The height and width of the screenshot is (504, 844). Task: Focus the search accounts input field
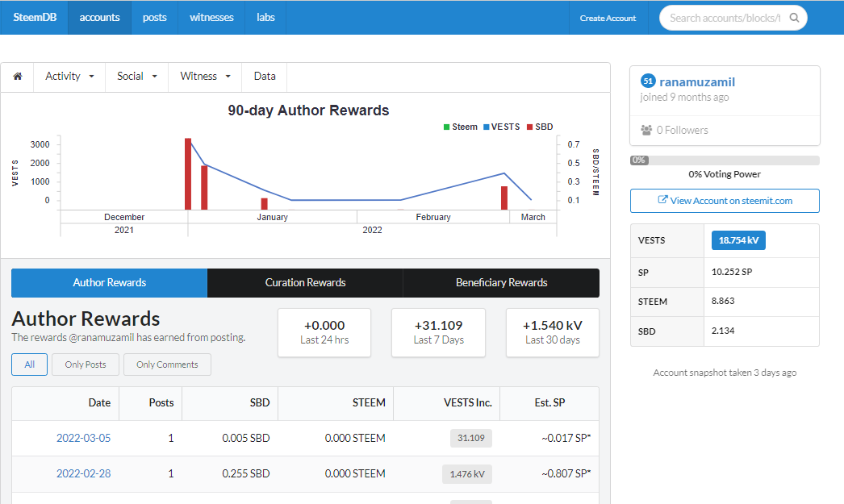725,18
